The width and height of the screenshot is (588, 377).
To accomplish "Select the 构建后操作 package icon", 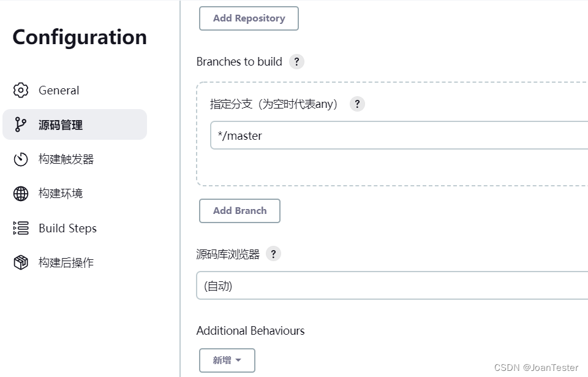I will click(21, 262).
